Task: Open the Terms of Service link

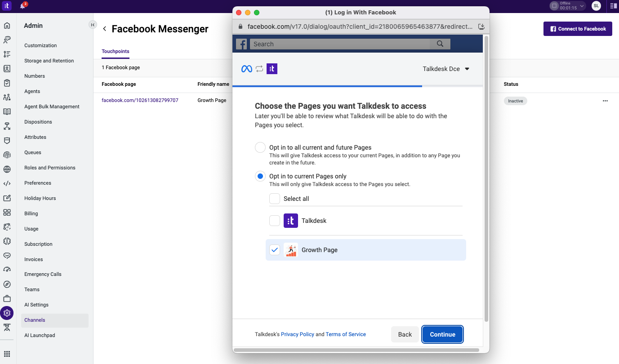Action: tap(346, 334)
